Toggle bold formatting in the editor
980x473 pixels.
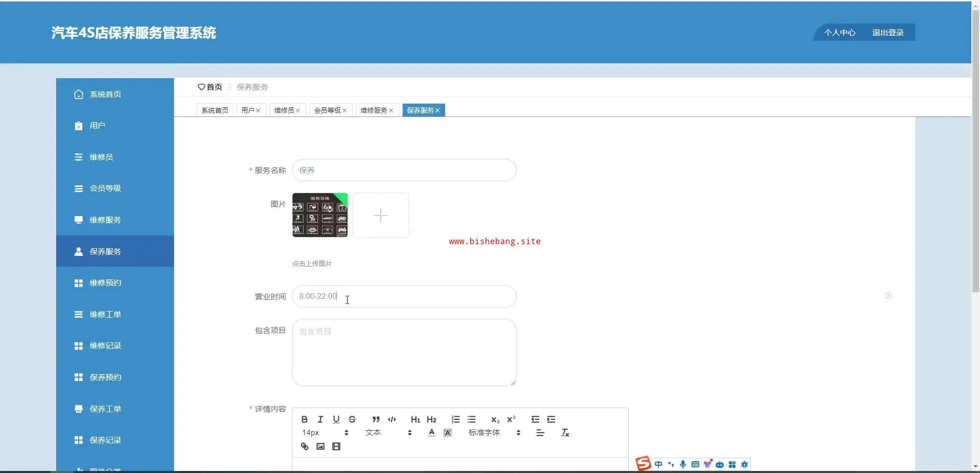coord(304,419)
